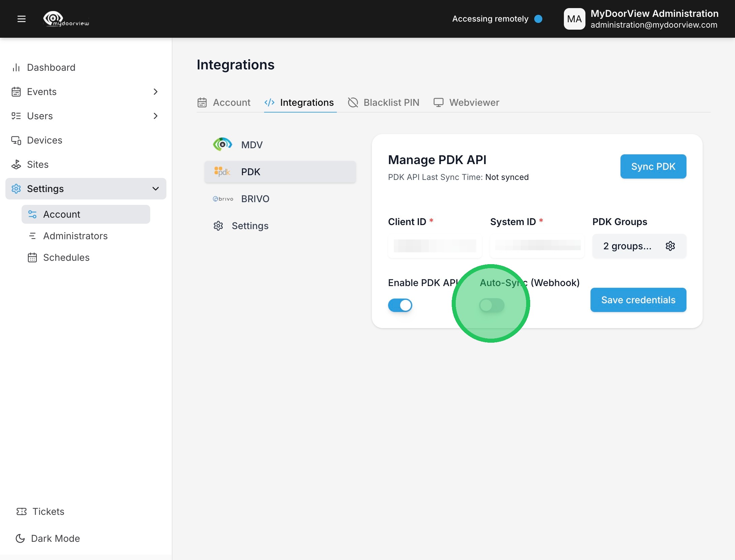Select the MDV integration eye icon
735x560 pixels.
click(x=222, y=145)
